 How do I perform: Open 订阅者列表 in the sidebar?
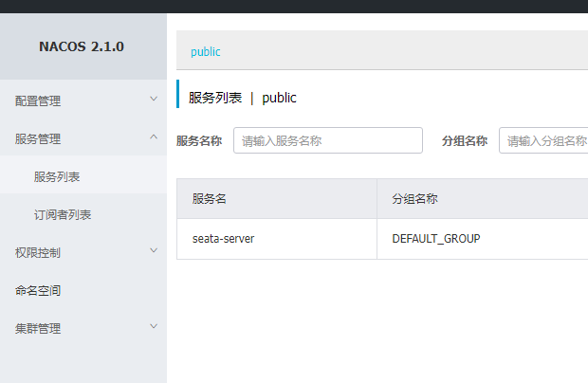point(63,214)
